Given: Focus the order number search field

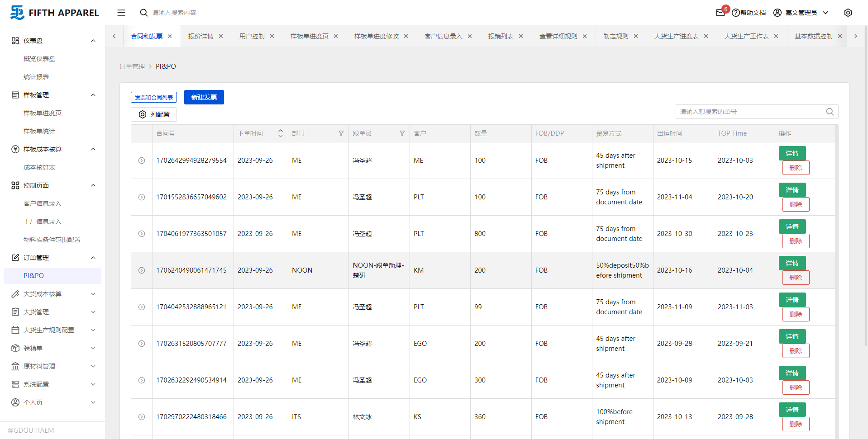Looking at the screenshot, I should [x=751, y=112].
